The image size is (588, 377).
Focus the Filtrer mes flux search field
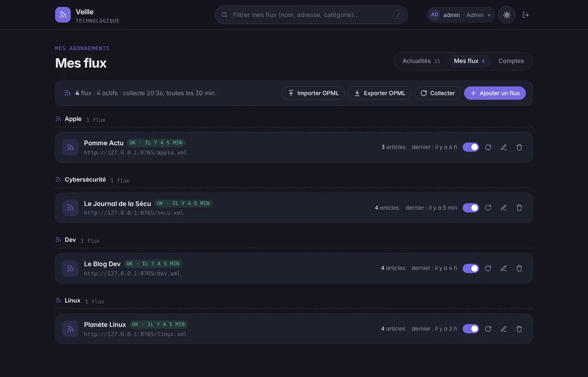[x=311, y=15]
